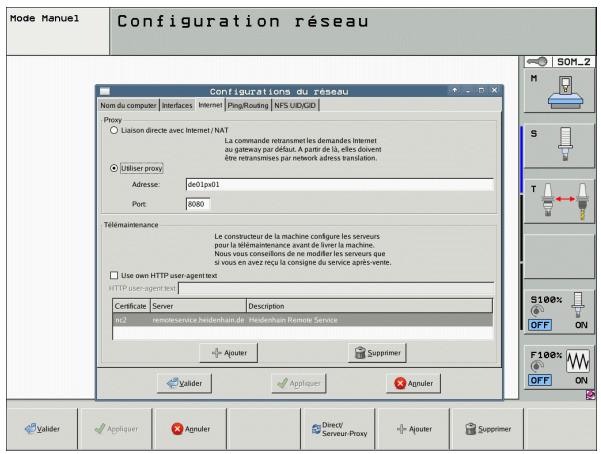Image resolution: width=601 pixels, height=454 pixels.
Task: Click the Certificate column header
Action: tap(131, 306)
